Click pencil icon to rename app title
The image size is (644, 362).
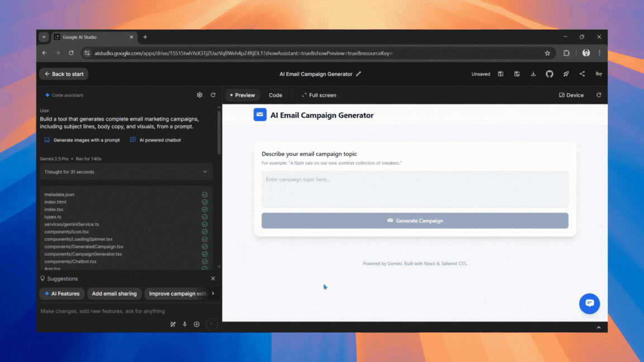pyautogui.click(x=359, y=74)
